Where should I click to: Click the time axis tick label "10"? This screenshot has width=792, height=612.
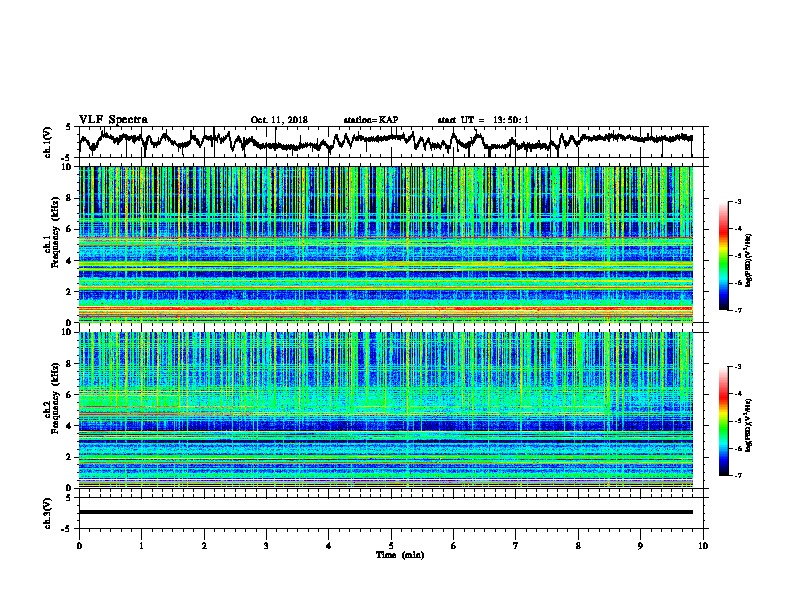703,545
